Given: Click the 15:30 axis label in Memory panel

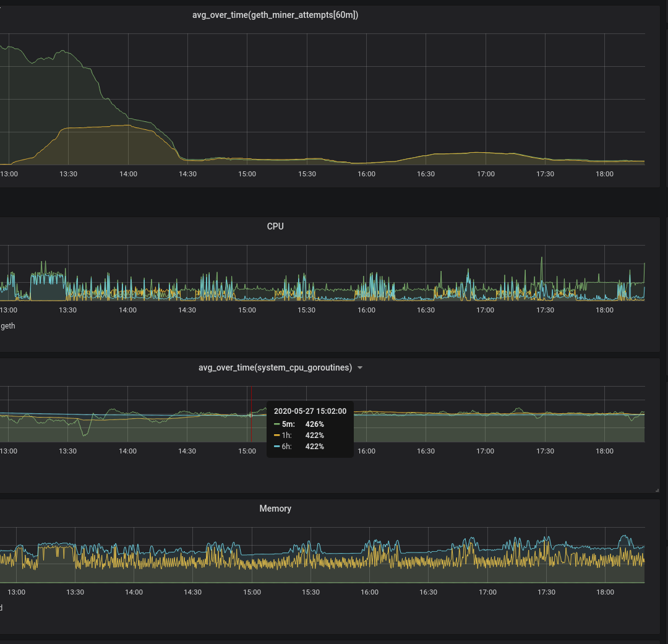Looking at the screenshot, I should [x=310, y=592].
